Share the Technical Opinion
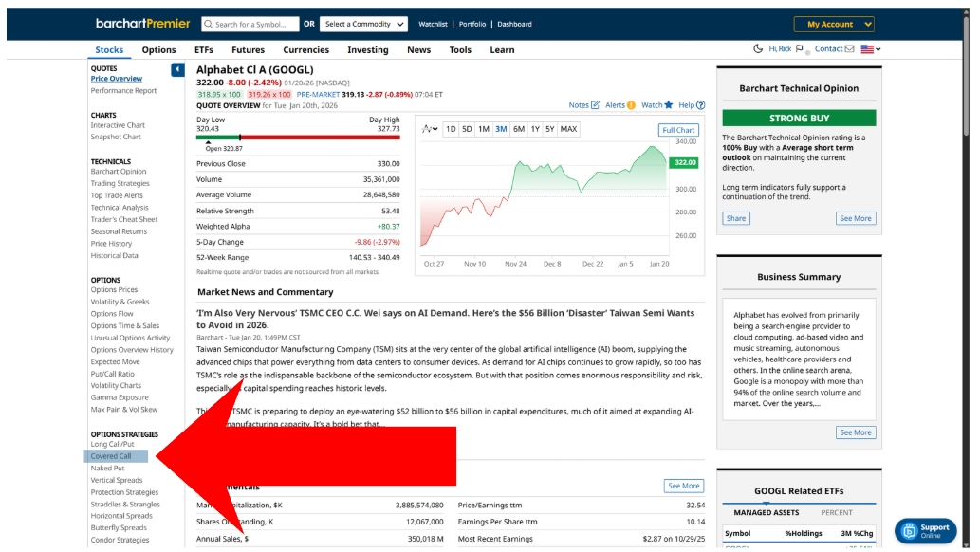 (x=736, y=218)
